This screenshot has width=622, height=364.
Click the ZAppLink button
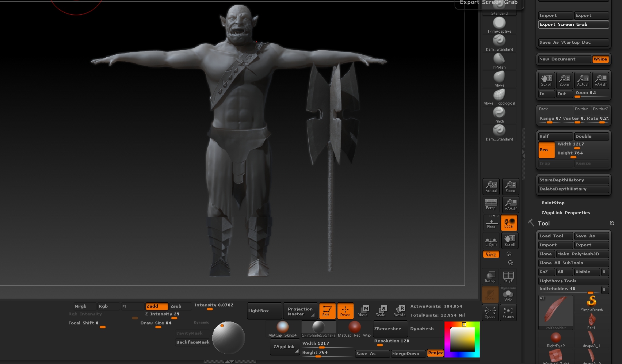coord(285,347)
